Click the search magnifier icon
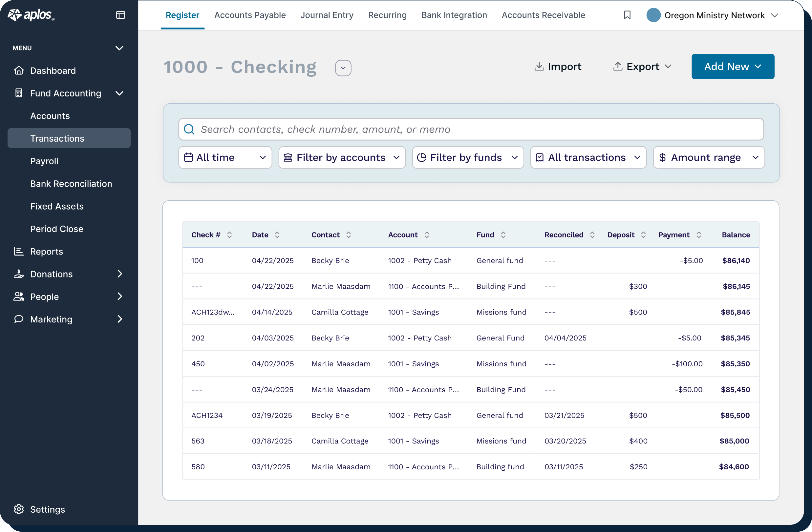The image size is (812, 532). [189, 129]
